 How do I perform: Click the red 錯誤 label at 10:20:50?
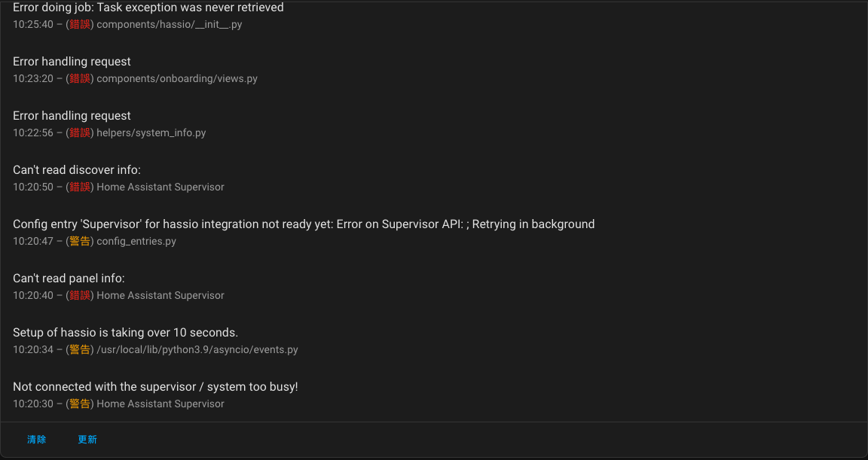click(x=80, y=187)
